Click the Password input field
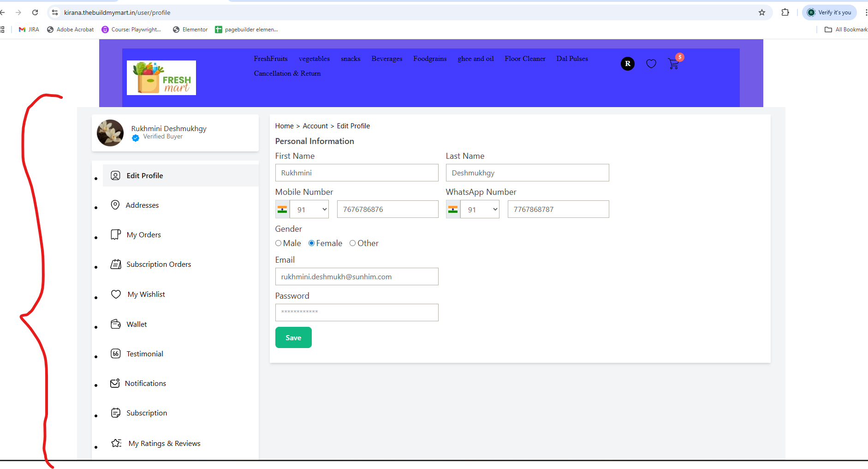This screenshot has height=469, width=868. click(x=357, y=313)
